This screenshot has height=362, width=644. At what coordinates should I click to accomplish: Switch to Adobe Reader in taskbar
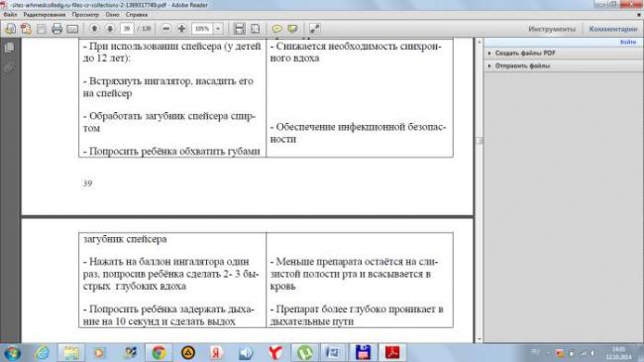pos(392,353)
